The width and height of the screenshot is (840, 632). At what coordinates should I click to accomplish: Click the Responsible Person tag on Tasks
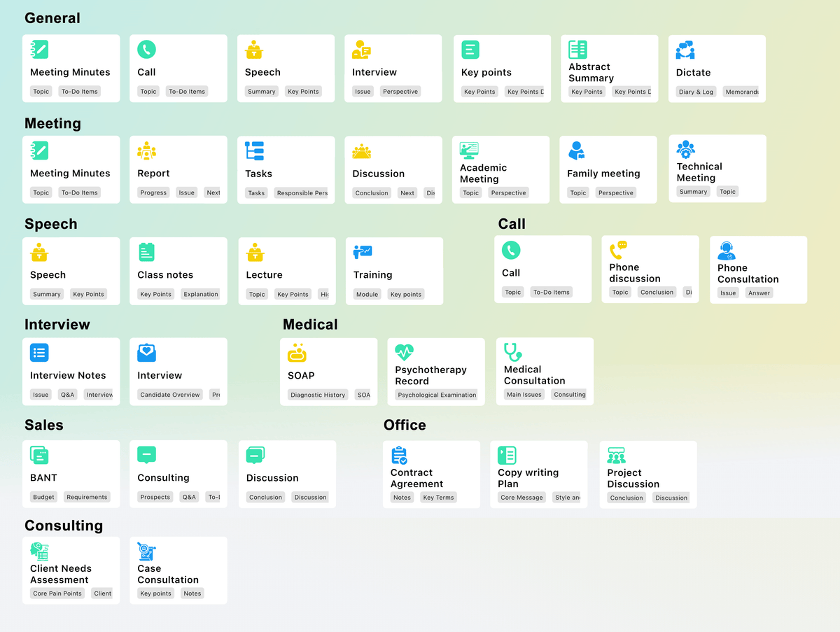[302, 193]
